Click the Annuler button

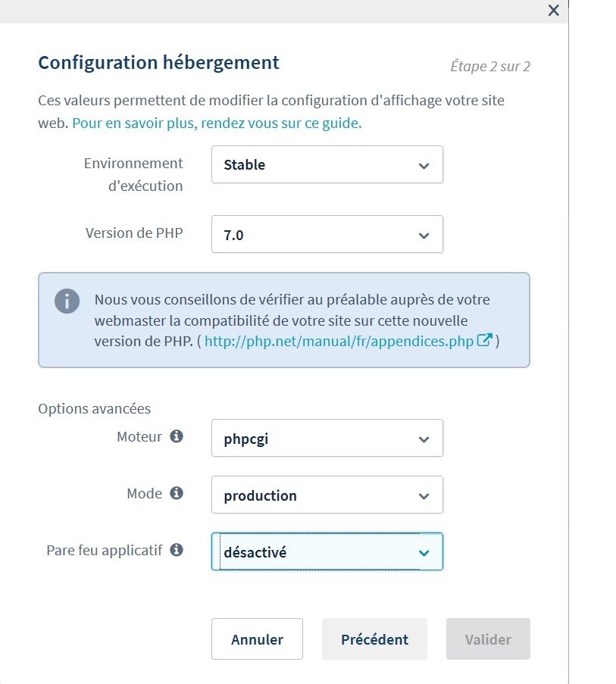click(257, 639)
